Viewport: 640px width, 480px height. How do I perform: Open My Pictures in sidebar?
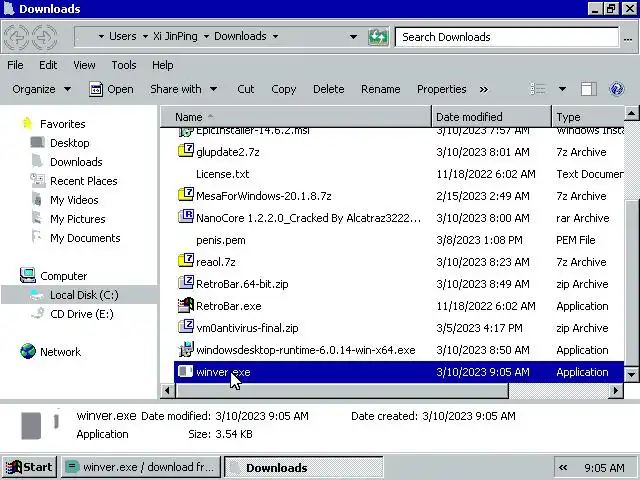78,219
